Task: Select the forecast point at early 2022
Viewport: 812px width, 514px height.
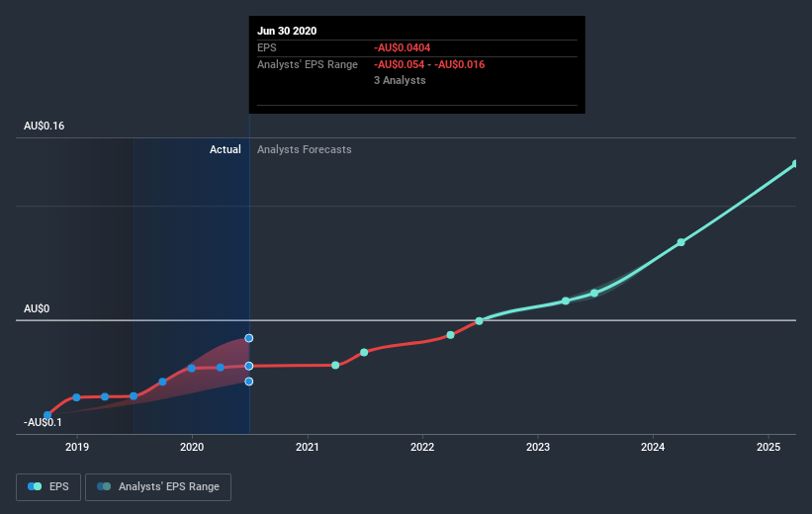Action: [451, 335]
